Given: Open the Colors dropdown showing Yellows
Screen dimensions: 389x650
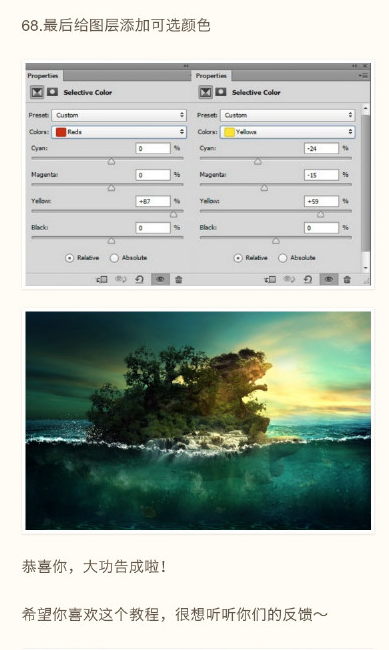Looking at the screenshot, I should click(287, 132).
